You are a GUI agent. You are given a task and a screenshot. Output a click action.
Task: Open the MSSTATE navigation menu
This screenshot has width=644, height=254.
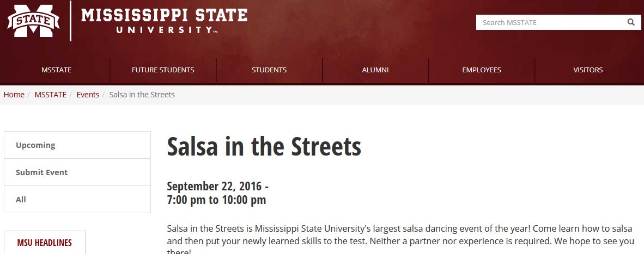point(56,70)
